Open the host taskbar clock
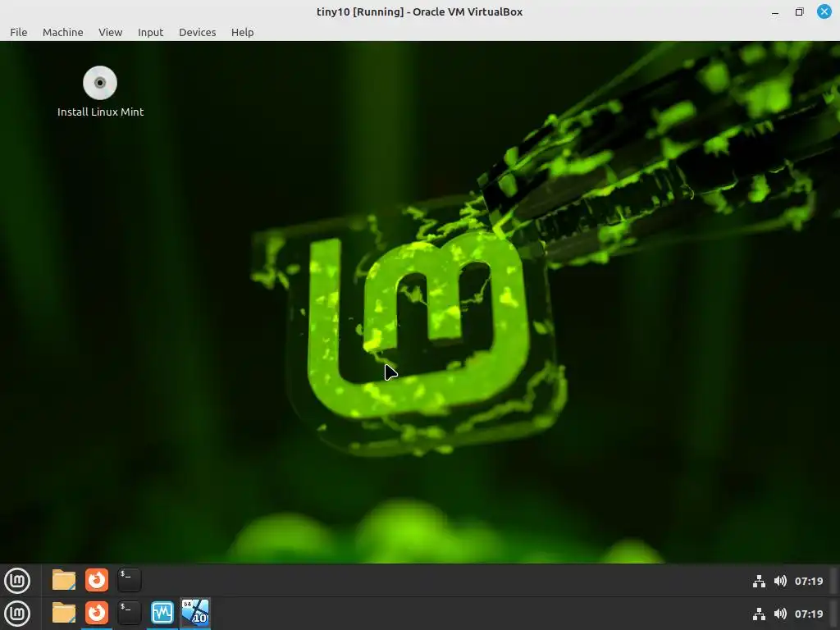 click(x=809, y=614)
